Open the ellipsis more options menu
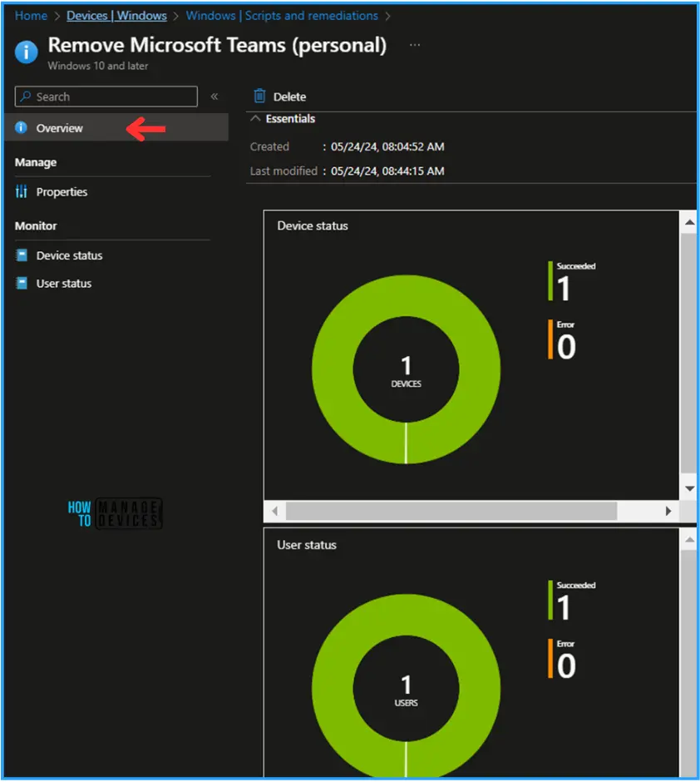The image size is (700, 782). click(415, 45)
